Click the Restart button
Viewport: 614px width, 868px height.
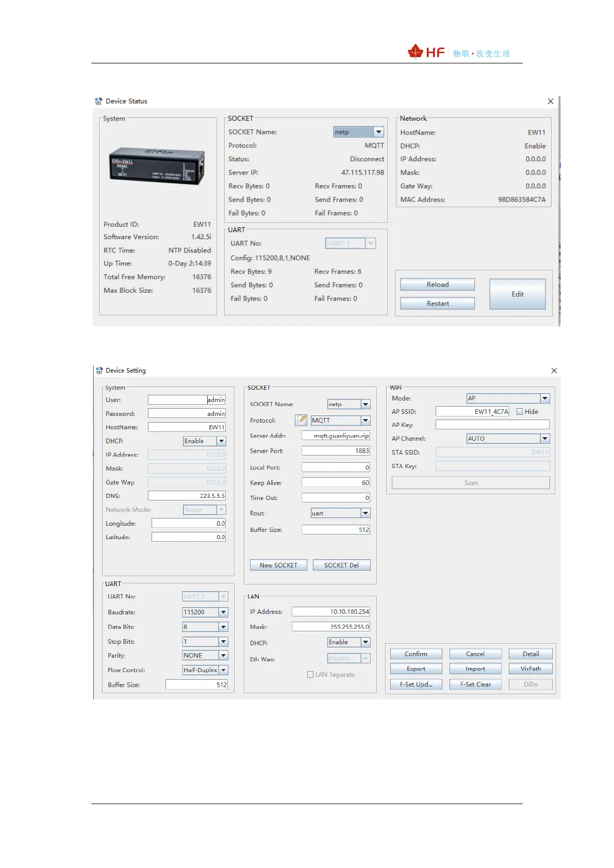[x=438, y=304]
